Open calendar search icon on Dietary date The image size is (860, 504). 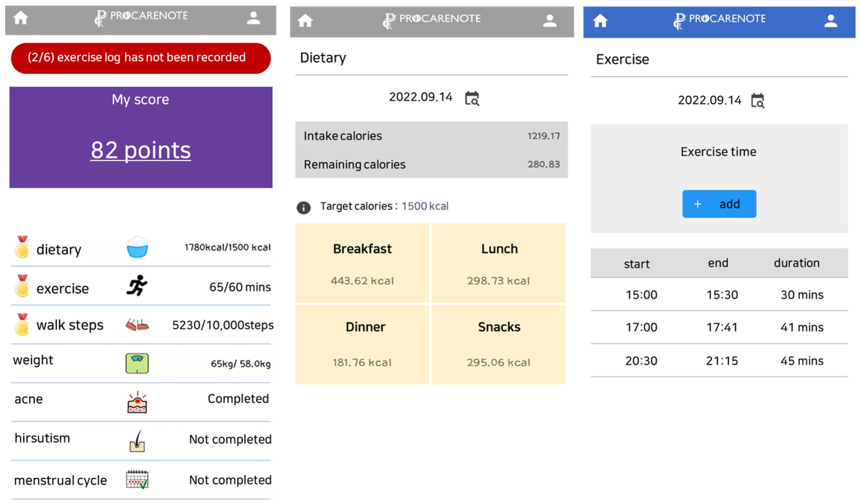click(472, 99)
